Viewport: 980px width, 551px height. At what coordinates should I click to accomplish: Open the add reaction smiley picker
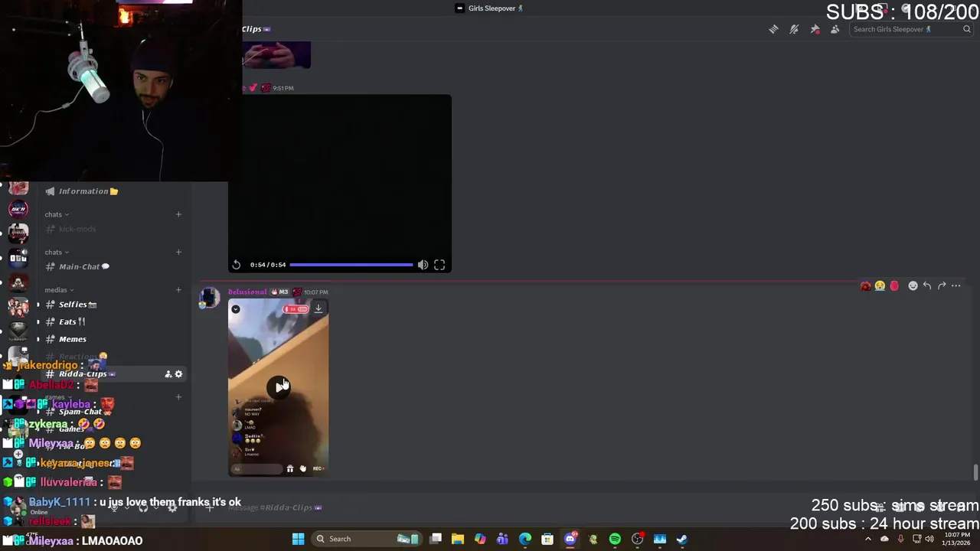tap(913, 285)
